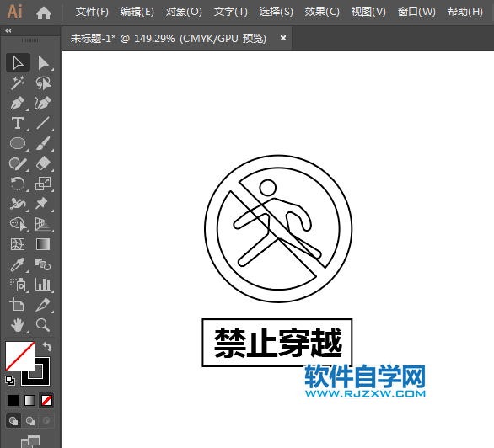Select the Perspective Grid tool
This screenshot has height=448, width=494.
(43, 224)
